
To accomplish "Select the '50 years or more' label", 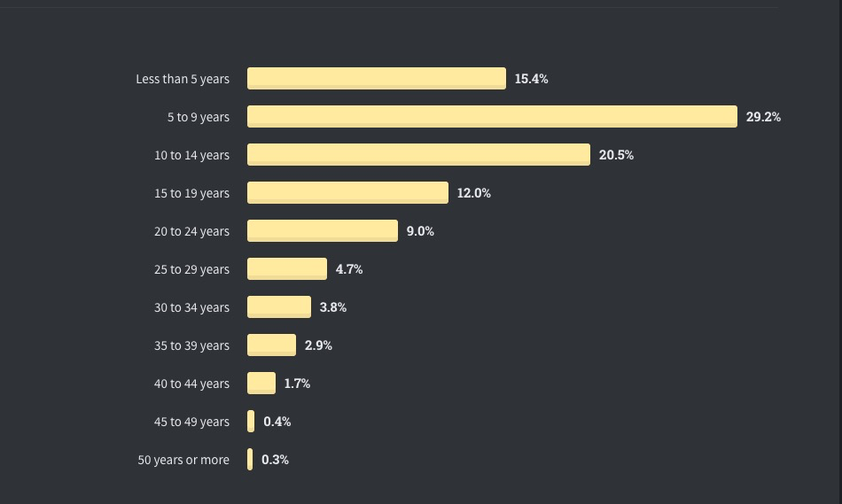I will pos(183,460).
